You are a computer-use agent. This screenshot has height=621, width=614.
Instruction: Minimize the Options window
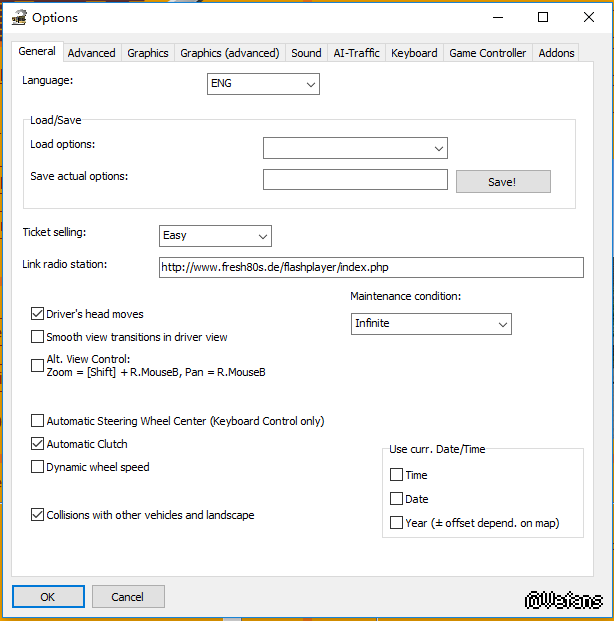point(498,17)
